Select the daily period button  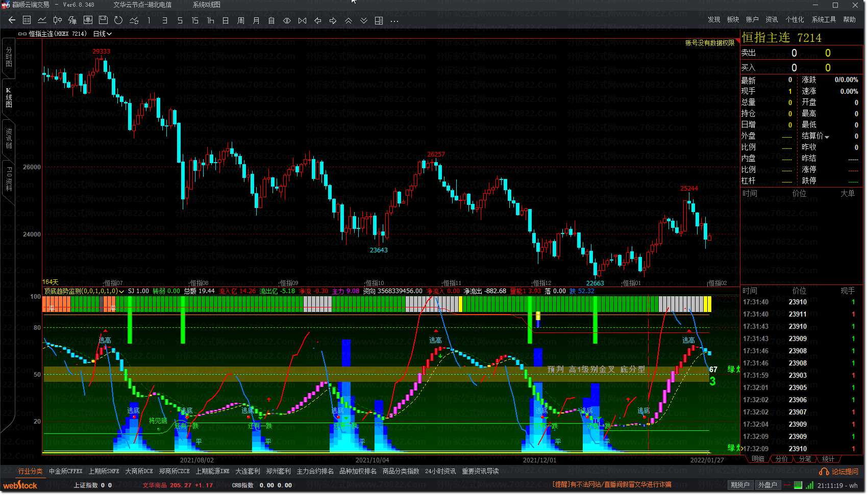(226, 20)
